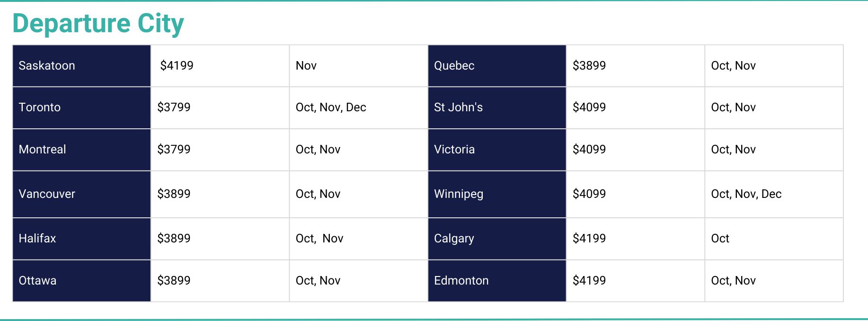Select the Quebec city cell

[497, 66]
